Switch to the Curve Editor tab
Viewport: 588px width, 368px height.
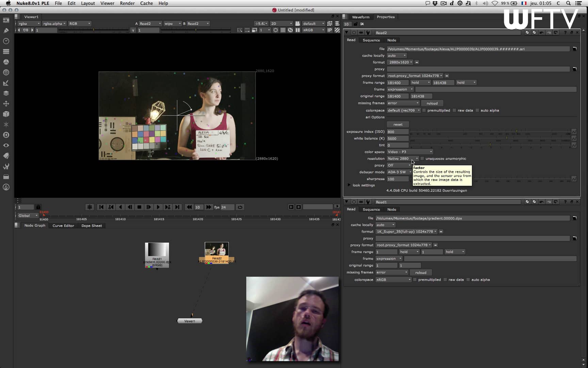point(63,226)
